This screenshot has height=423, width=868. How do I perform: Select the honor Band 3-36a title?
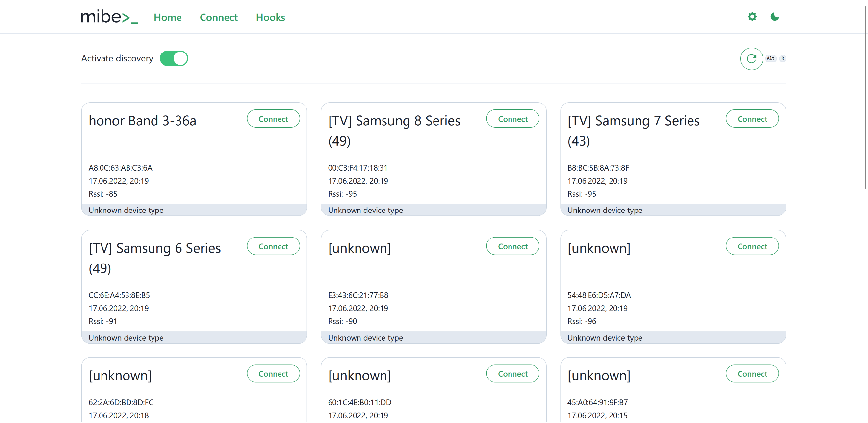(142, 121)
